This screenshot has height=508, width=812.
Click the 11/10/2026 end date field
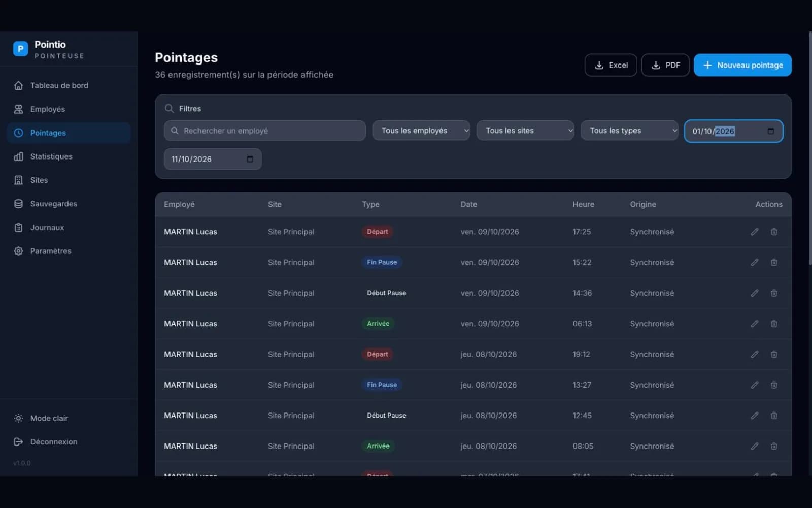click(x=213, y=159)
